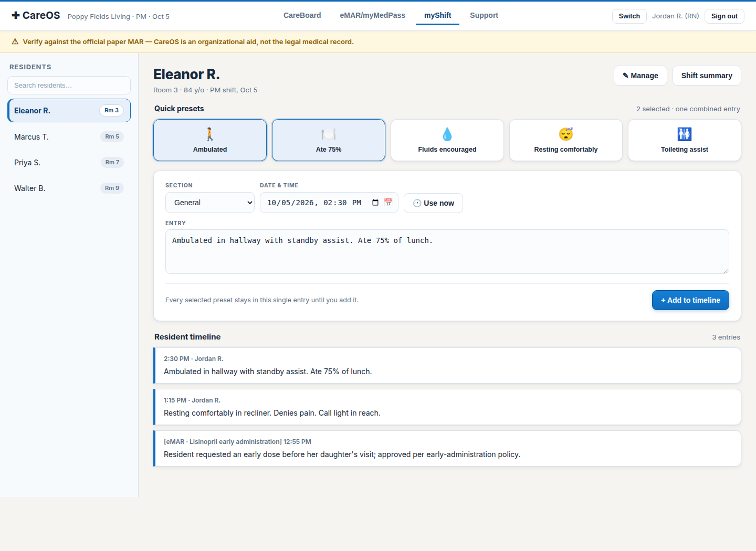Open the eMAR/myMedPass tab
756x551 pixels.
(373, 15)
